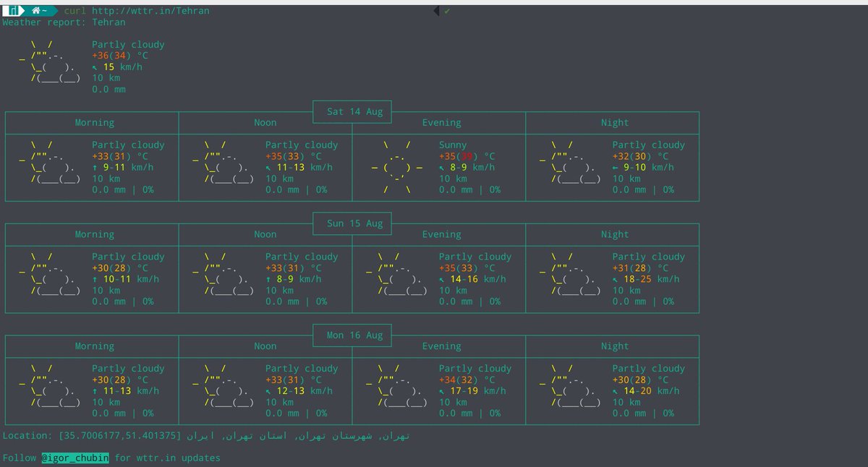Click the 'Sat 14 Aug' date header
Image resolution: width=868 pixels, height=467 pixels.
pos(354,112)
